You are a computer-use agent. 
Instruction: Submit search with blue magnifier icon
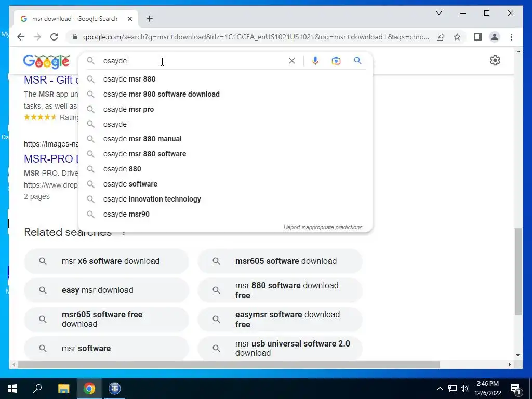coord(357,61)
